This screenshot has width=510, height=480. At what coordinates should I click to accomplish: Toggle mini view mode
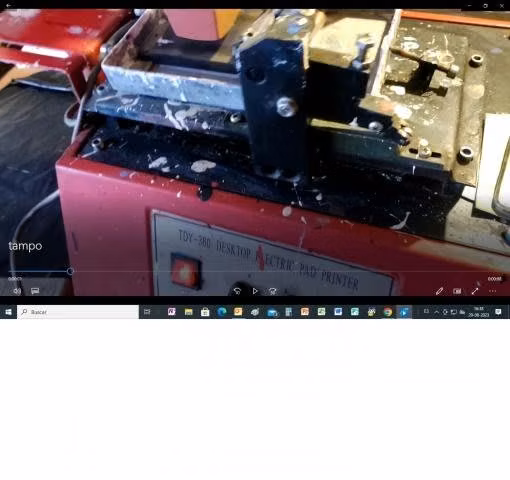[x=457, y=291]
